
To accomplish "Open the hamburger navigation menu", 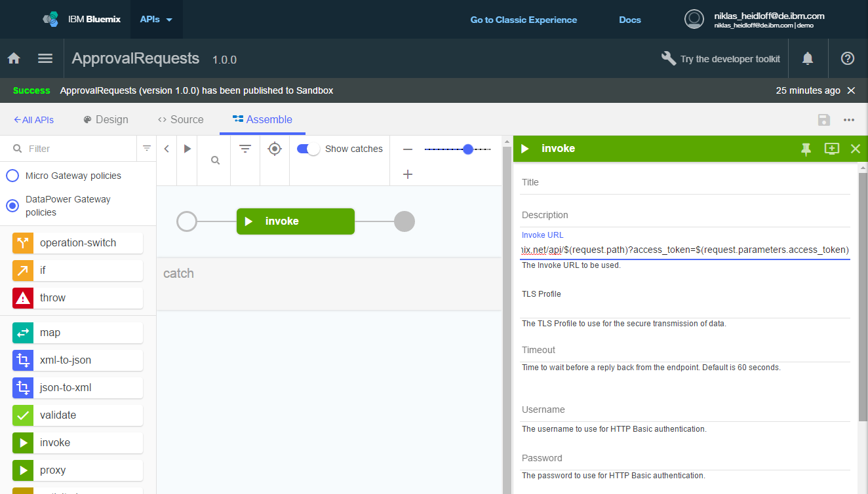I will pyautogui.click(x=45, y=58).
